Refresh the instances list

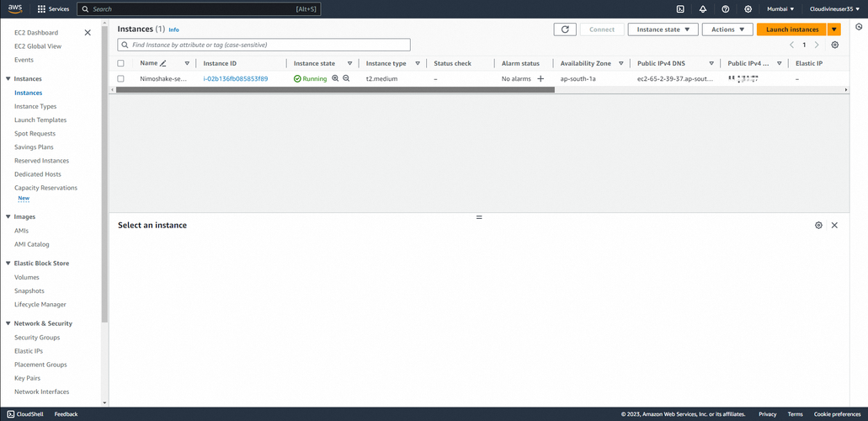[x=565, y=29]
